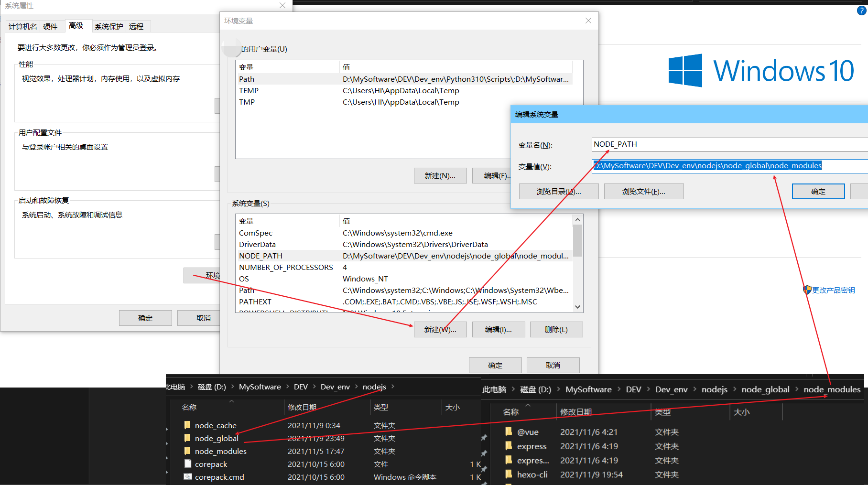Expand chevron after 磁盘 (D:) in left explorer
The image size is (868, 485).
pyautogui.click(x=233, y=387)
